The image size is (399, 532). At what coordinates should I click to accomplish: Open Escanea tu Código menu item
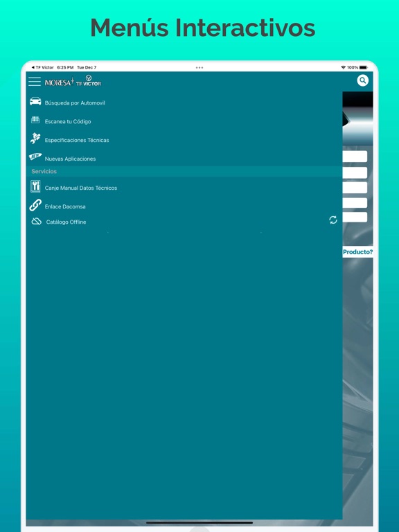(68, 121)
